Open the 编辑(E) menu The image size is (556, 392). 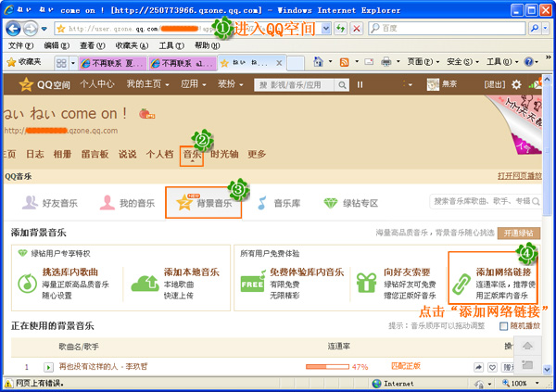click(x=57, y=45)
